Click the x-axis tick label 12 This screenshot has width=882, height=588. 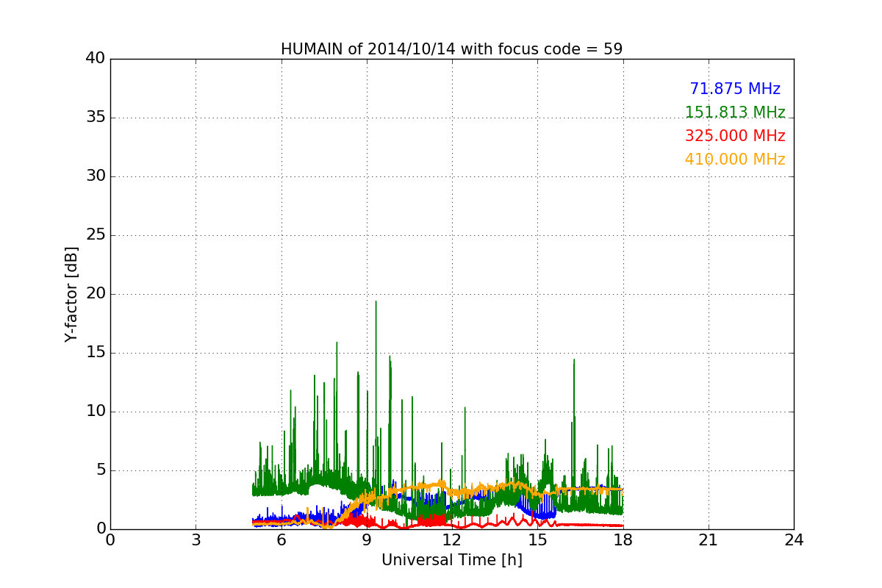coord(451,540)
